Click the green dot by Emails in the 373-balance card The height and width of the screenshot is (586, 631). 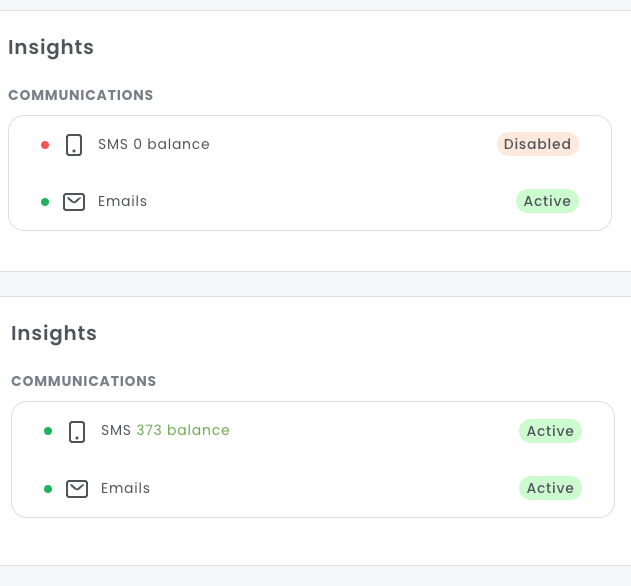click(x=48, y=489)
